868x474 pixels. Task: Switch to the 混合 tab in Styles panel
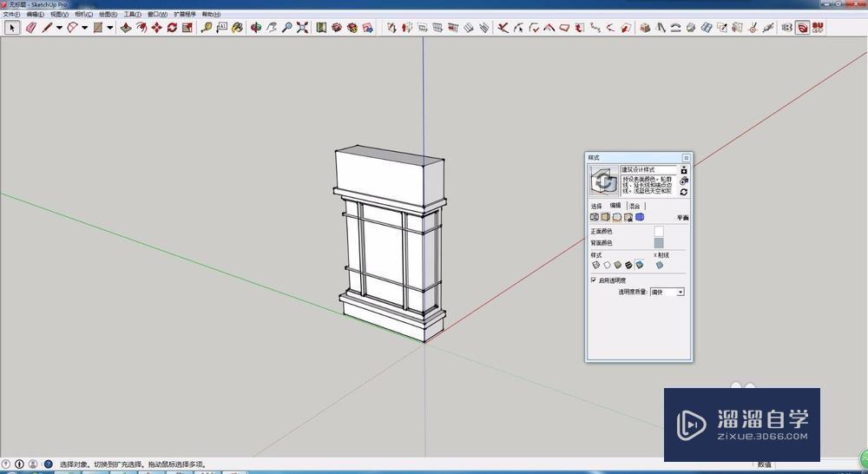pos(635,206)
